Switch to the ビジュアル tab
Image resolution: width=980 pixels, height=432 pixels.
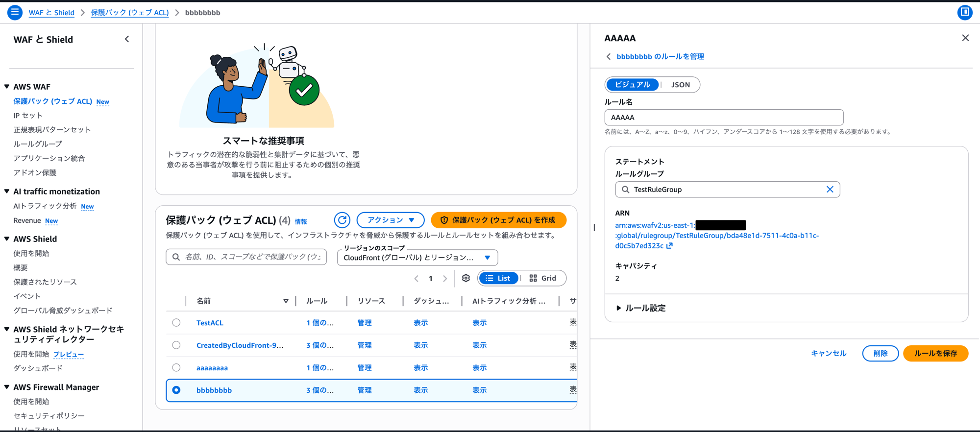click(x=632, y=85)
